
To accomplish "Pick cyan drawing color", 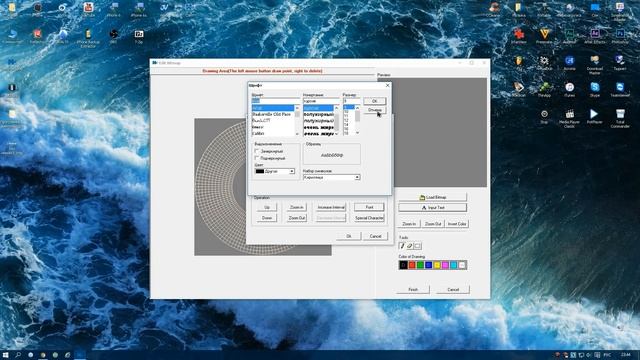I will (453, 265).
